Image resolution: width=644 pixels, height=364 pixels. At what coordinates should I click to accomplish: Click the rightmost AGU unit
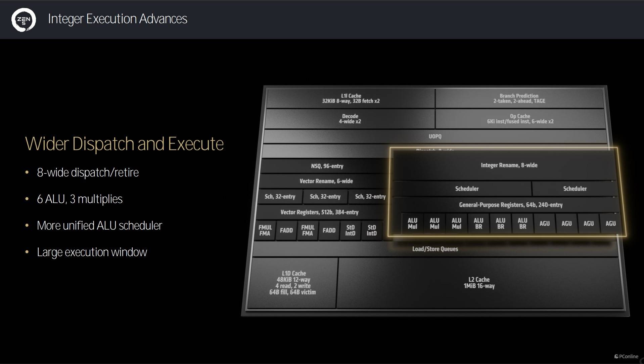pos(610,224)
